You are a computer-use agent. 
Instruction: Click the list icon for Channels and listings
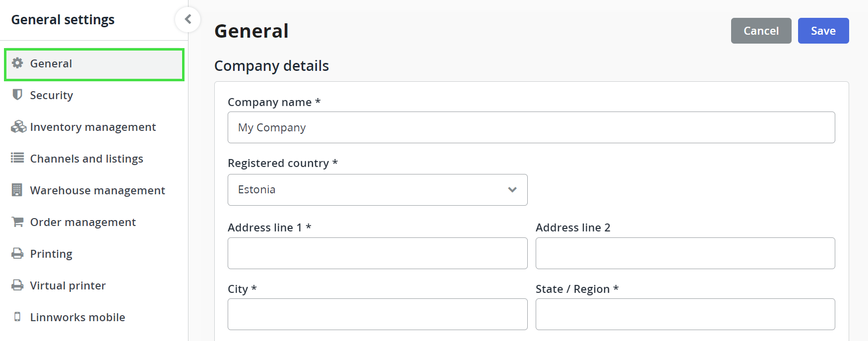click(x=17, y=158)
